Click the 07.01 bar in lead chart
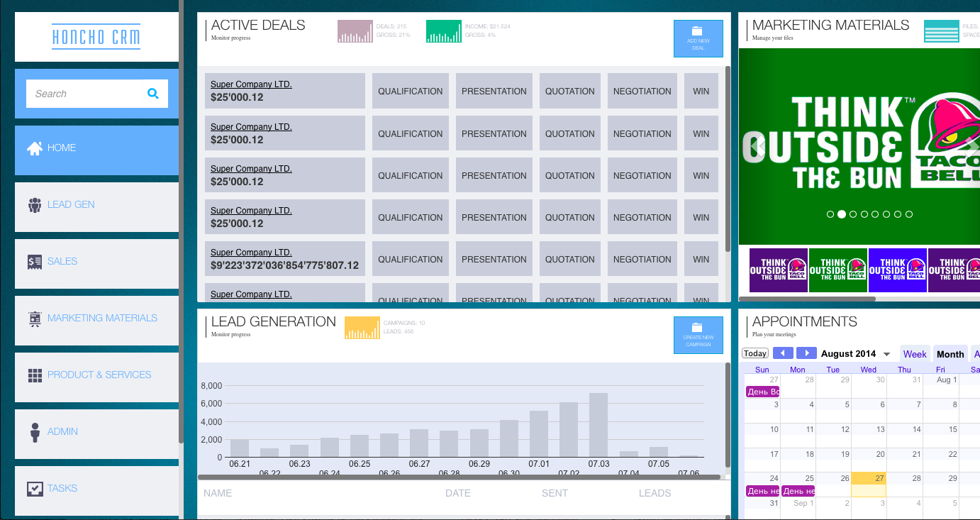 (x=539, y=433)
